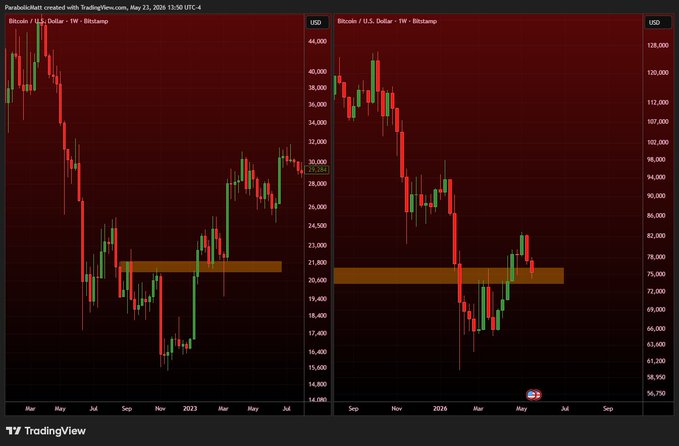
Task: Click the 16,400 price axis label
Action: [x=317, y=352]
